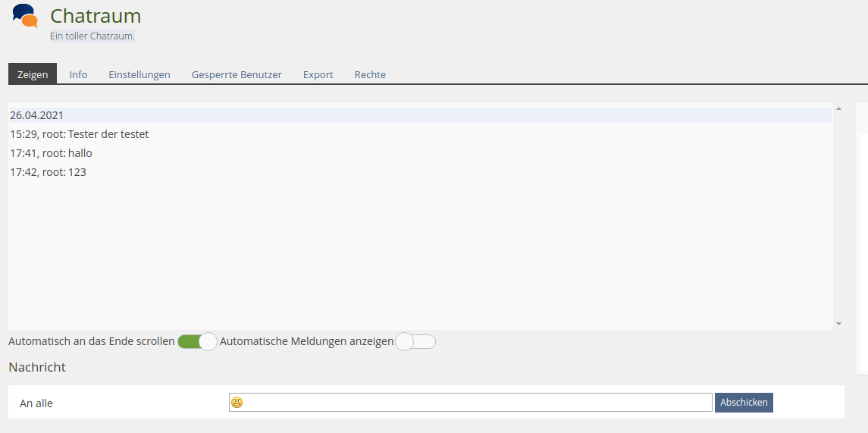Viewport: 868px width, 433px height.
Task: Click the 'An alle' recipient label
Action: pos(36,403)
